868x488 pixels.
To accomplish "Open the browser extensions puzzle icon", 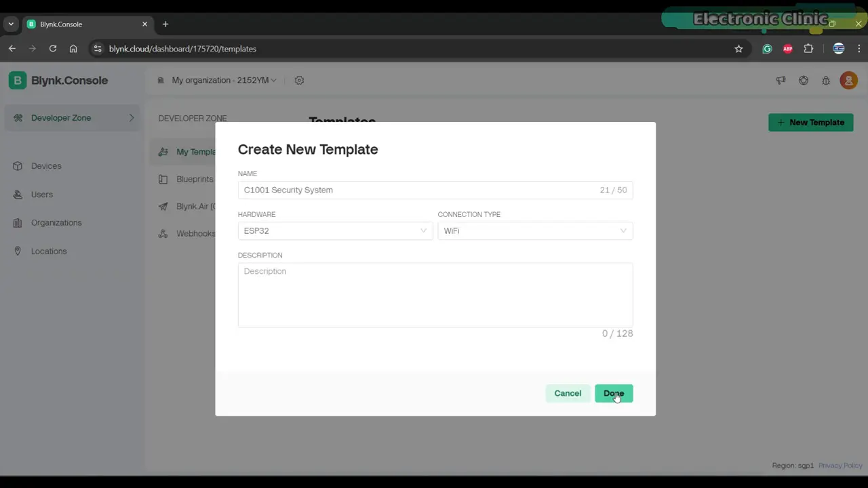I will [808, 49].
